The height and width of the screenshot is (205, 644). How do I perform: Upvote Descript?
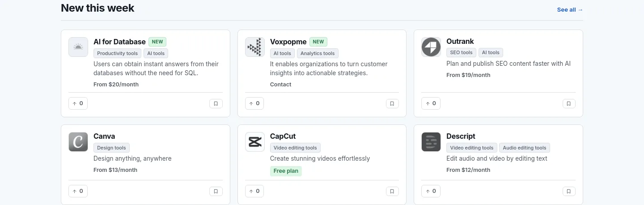pos(431,191)
